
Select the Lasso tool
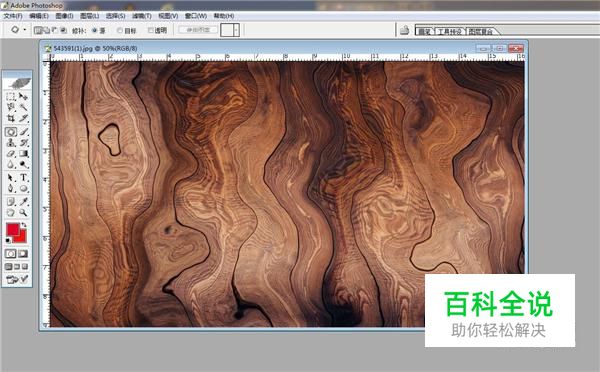click(x=11, y=108)
